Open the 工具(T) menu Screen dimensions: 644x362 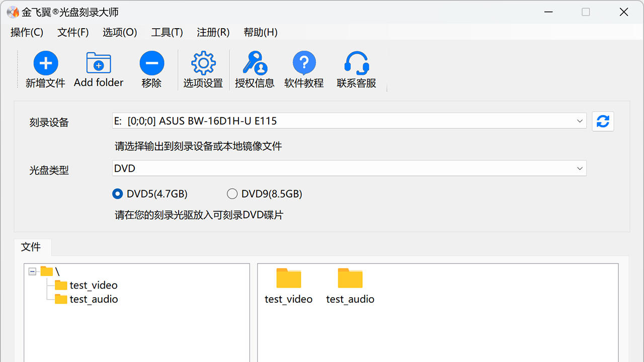(x=167, y=32)
